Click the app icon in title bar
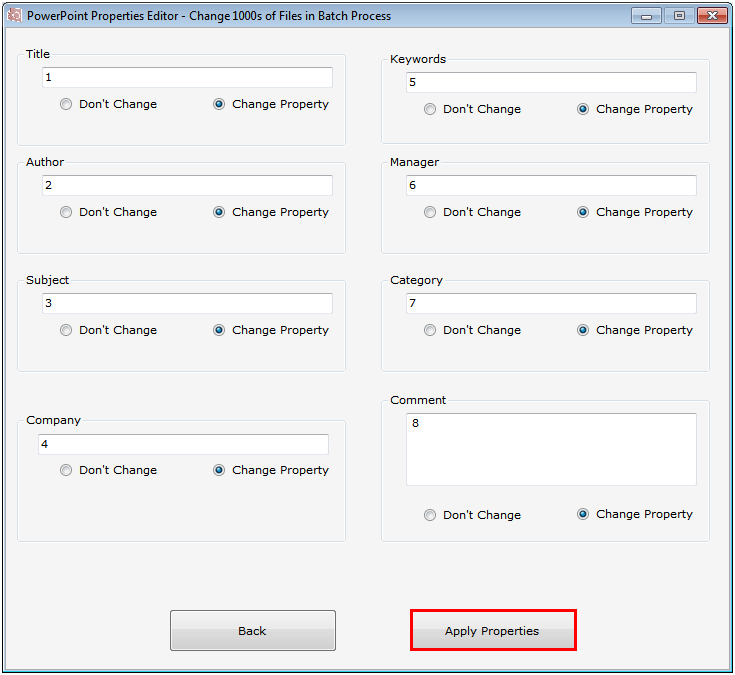Screen dimensions: 735x675 (x=15, y=15)
